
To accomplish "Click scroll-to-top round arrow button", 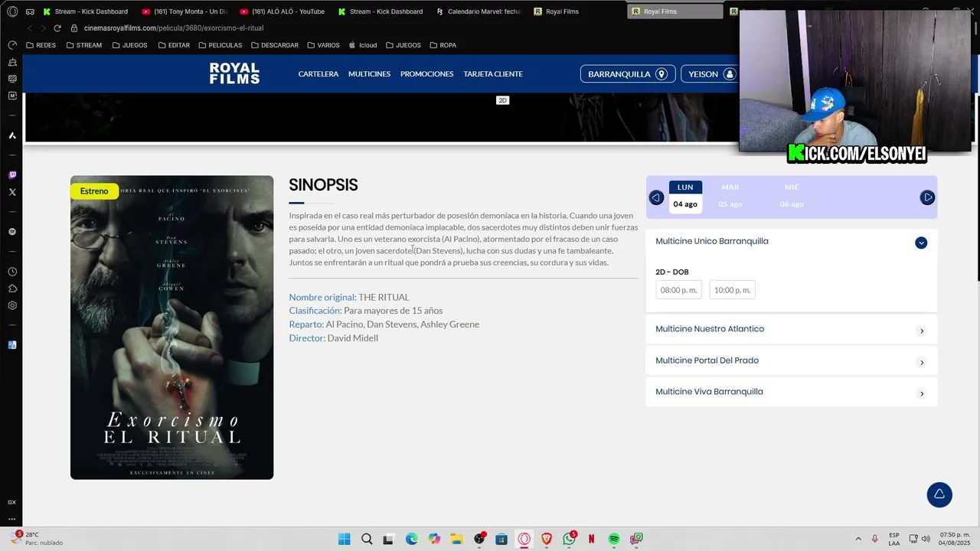I will coord(939,494).
